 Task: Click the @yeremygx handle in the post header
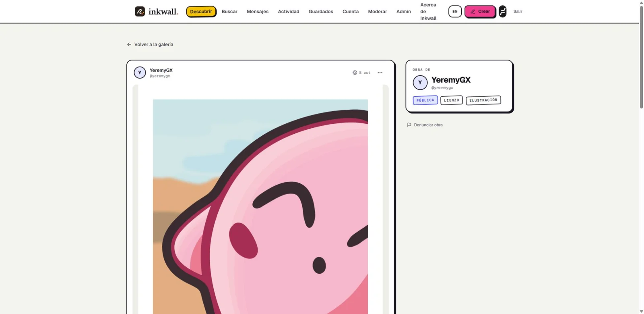(160, 76)
